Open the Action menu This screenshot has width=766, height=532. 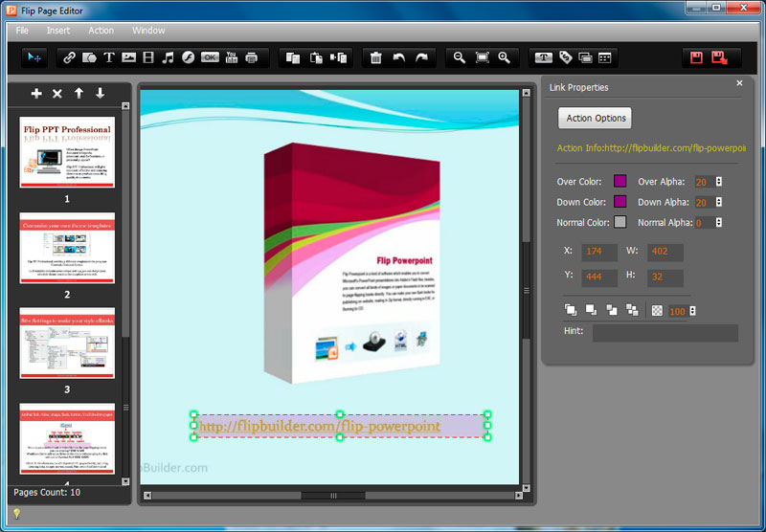(x=101, y=31)
